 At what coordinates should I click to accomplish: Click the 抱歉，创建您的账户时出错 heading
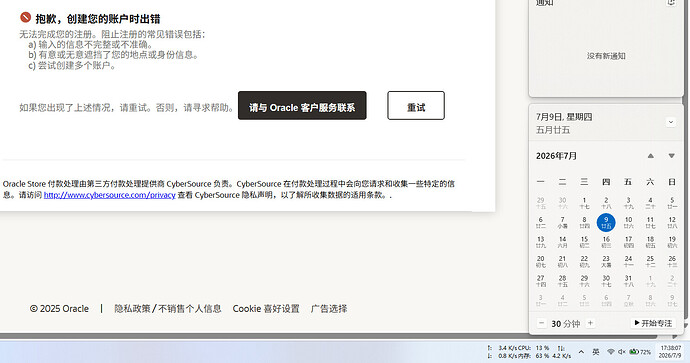click(98, 18)
